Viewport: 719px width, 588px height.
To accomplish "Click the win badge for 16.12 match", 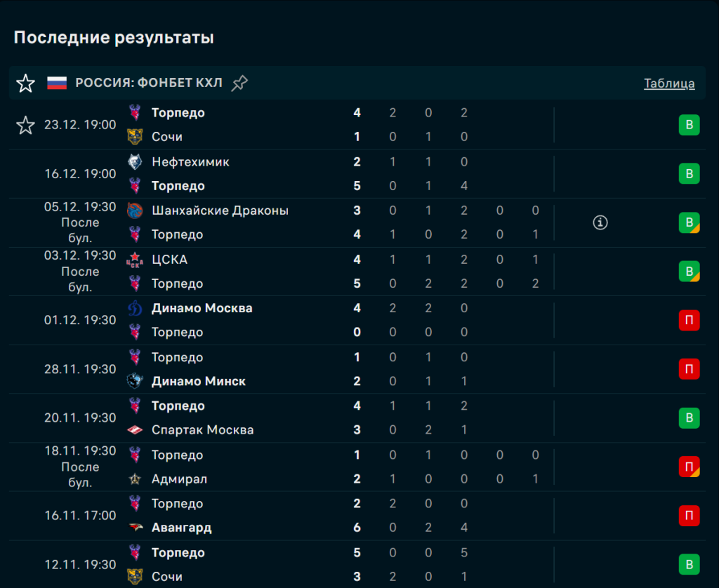I will (689, 174).
